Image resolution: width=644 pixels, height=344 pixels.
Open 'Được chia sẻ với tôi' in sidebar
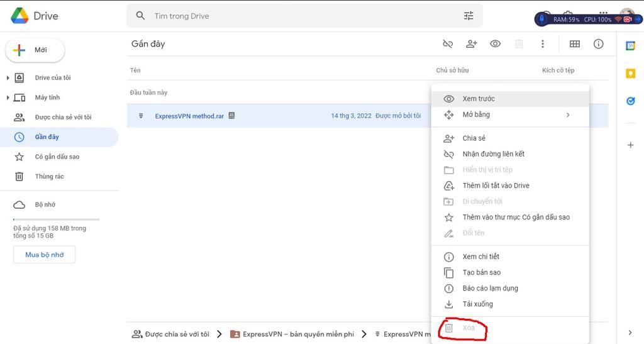(x=63, y=117)
